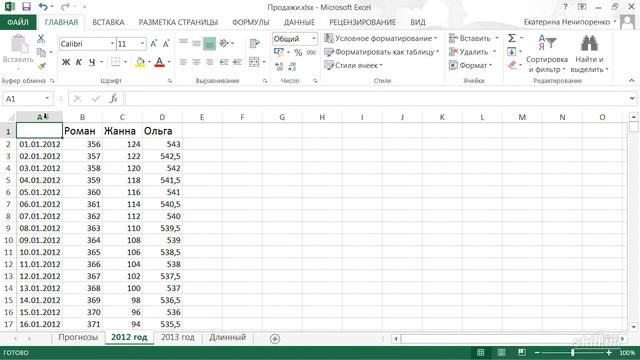Switch to Page Layout view icon
Screen dimensions: 640x360
pyautogui.click(x=501, y=352)
